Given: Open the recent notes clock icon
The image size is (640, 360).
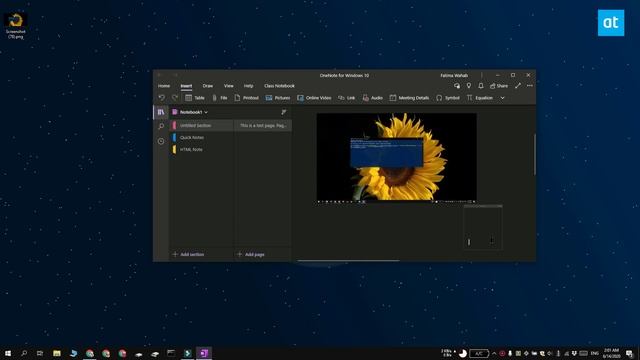Looking at the screenshot, I should (161, 141).
